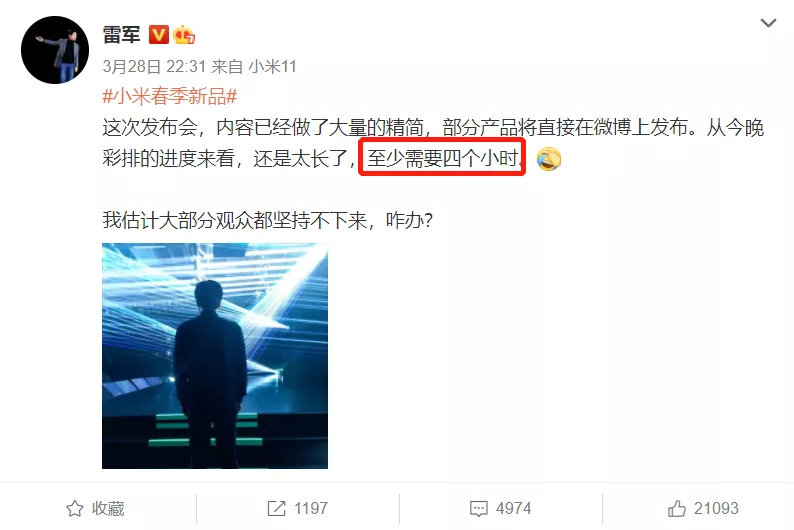Click the sentence ending with 咋办?
This screenshot has height=530, width=794.
click(x=268, y=220)
